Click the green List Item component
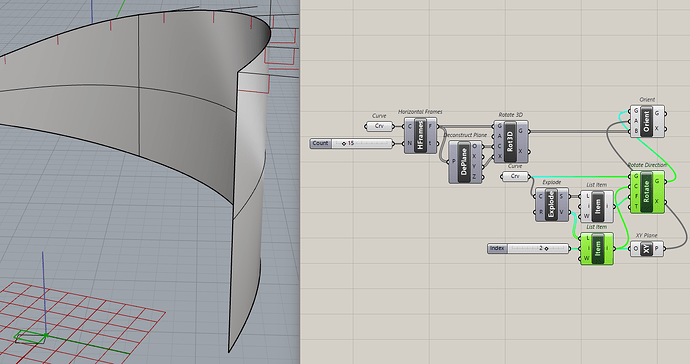The width and height of the screenshot is (690, 364). [x=597, y=248]
